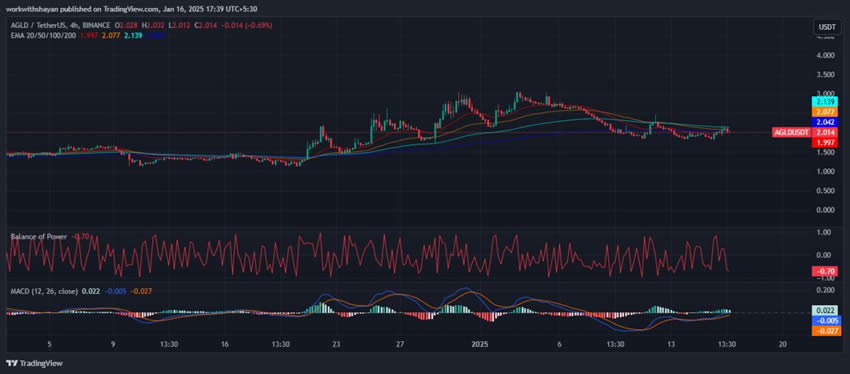Click the 4.000 price scale value
850x374 pixels.
click(826, 55)
